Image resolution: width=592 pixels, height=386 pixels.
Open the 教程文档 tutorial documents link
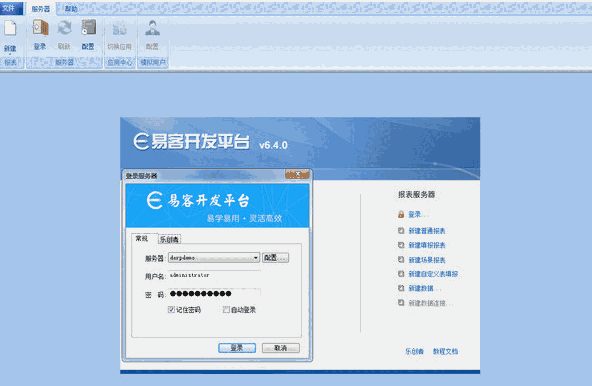(x=446, y=351)
